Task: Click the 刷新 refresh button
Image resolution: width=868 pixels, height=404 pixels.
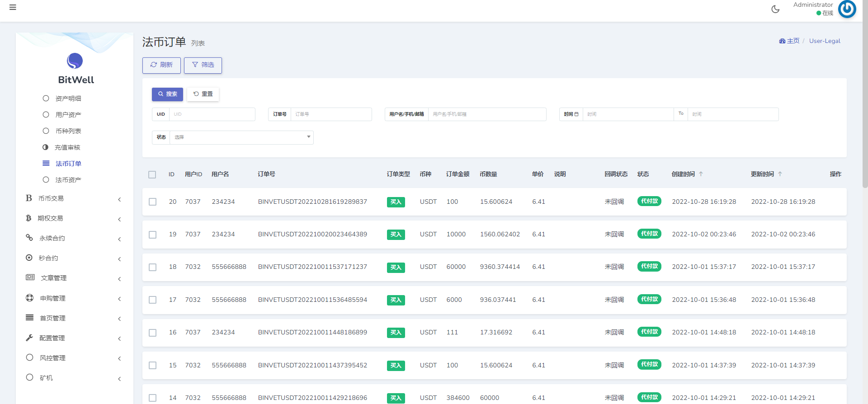Action: coord(161,65)
